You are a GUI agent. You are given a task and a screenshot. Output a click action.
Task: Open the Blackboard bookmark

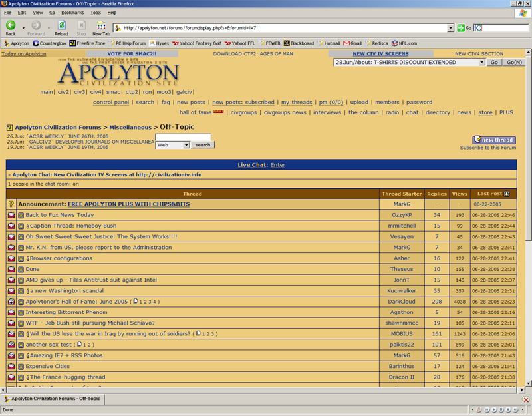(x=299, y=43)
